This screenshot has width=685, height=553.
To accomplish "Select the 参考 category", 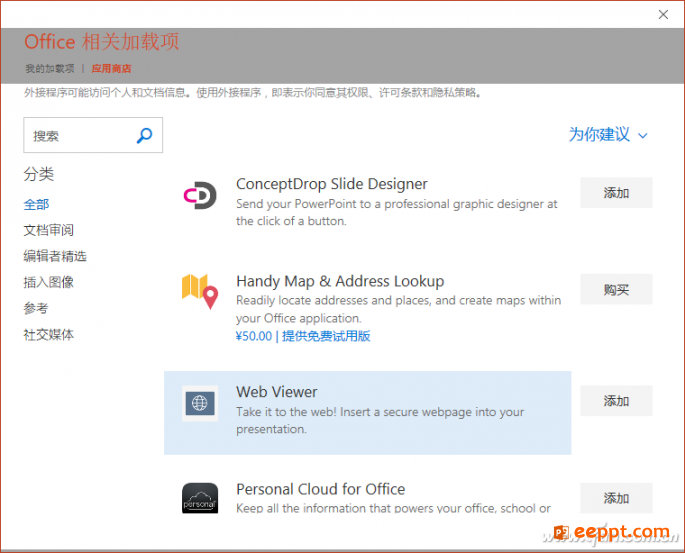I will tap(36, 308).
